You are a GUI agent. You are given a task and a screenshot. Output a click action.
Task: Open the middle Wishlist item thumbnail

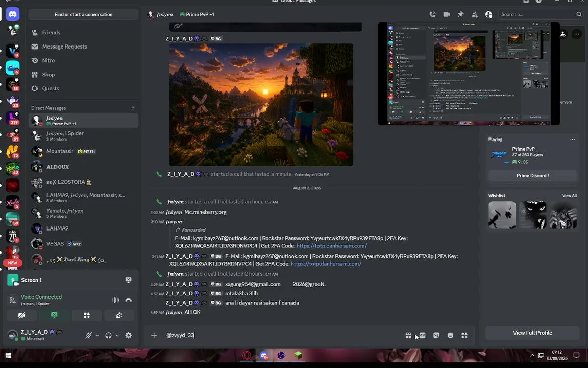(x=532, y=215)
